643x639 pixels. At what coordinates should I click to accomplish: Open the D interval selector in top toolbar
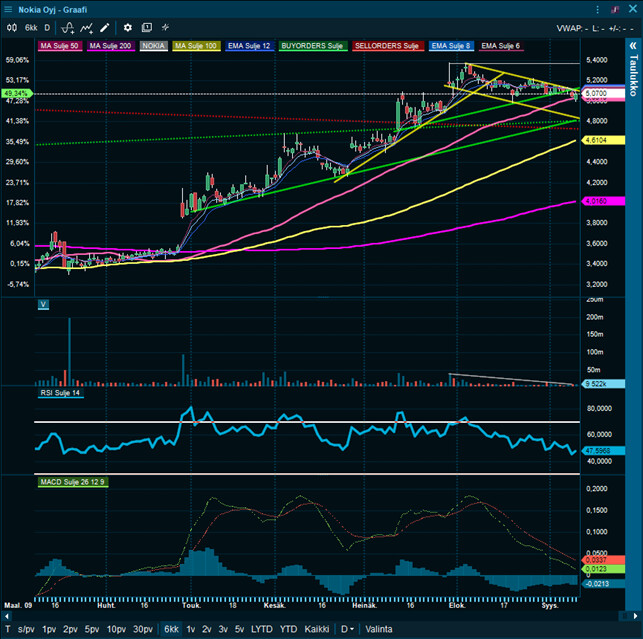pos(47,27)
